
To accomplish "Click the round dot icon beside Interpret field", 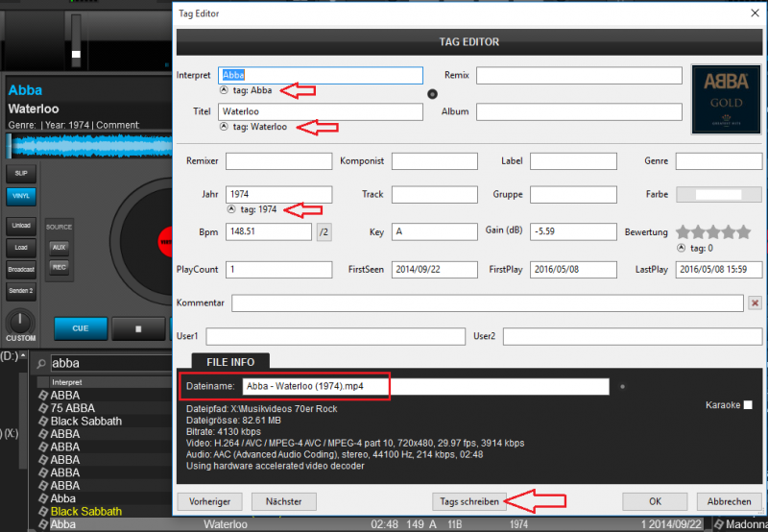I will tap(432, 93).
